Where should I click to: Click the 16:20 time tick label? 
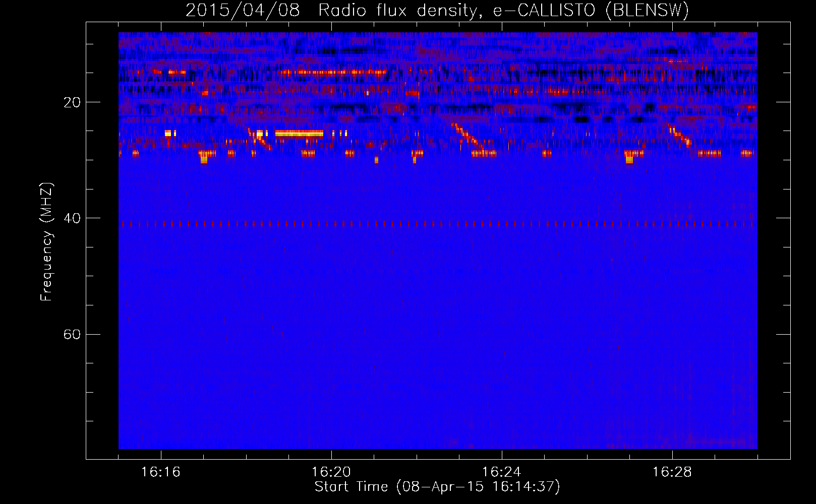(x=331, y=472)
